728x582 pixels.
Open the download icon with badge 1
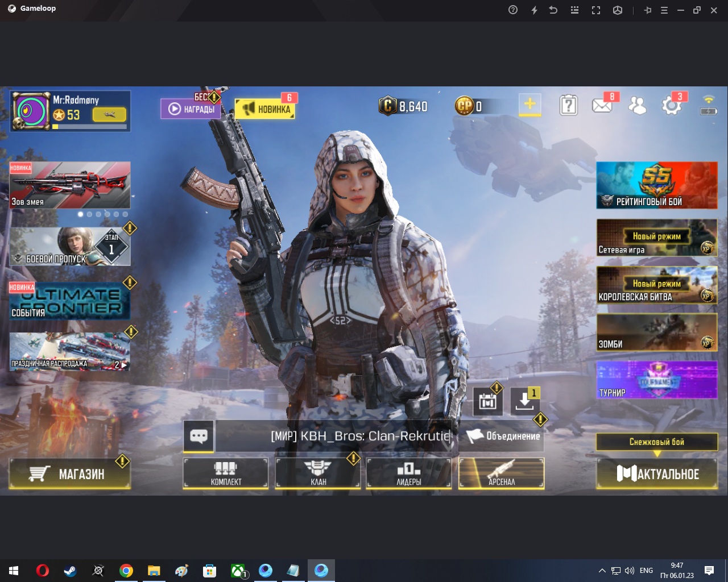click(x=524, y=402)
